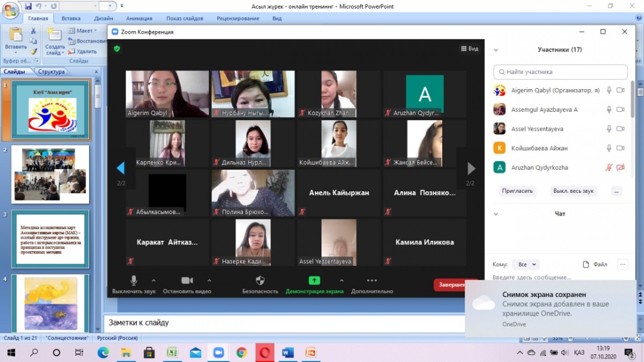644x362 pixels.
Task: Open the Вставка ribbon tab
Action: [x=71, y=18]
